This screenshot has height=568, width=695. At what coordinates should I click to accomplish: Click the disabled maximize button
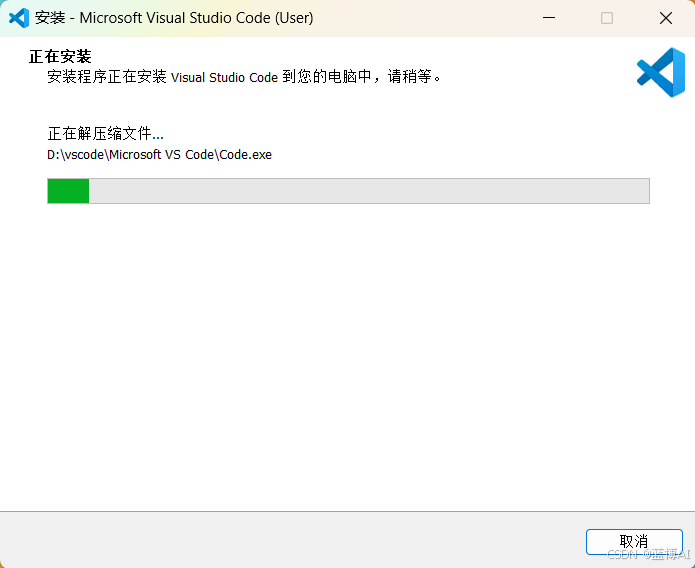pos(607,18)
